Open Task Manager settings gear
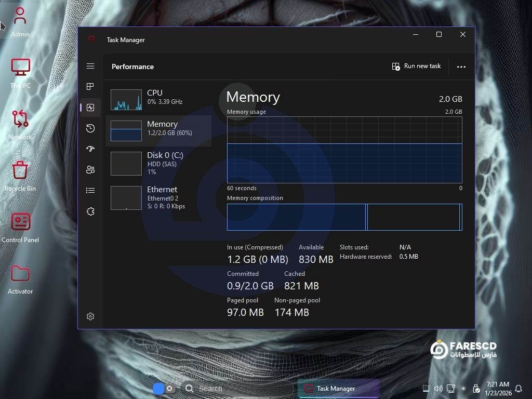Screen dimensions: 532x399 pyautogui.click(x=90, y=316)
